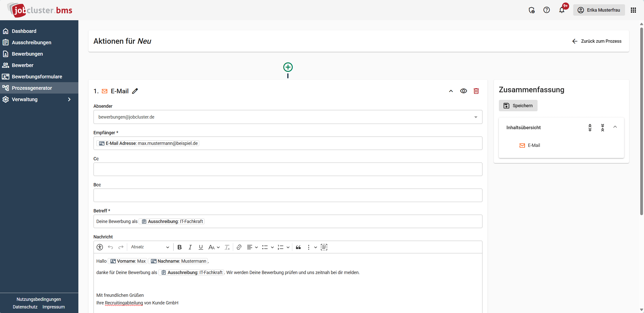
Task: Expand the paragraph style dropdown labeled Absatz
Action: (x=150, y=247)
